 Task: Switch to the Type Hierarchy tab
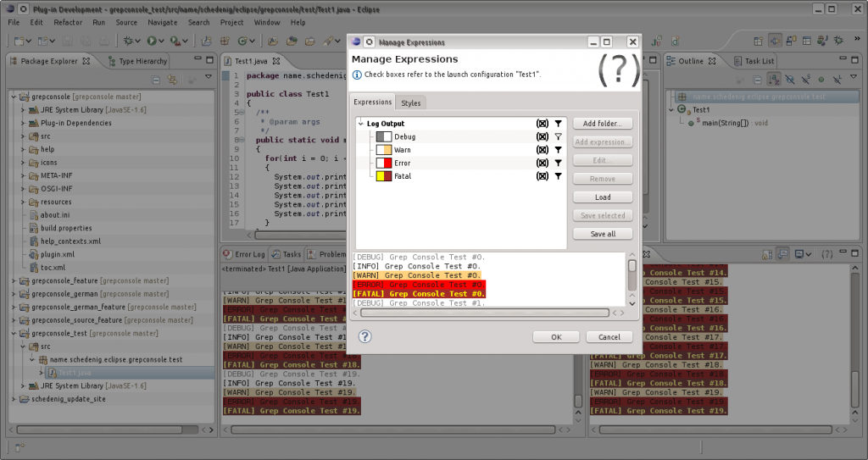coord(137,61)
